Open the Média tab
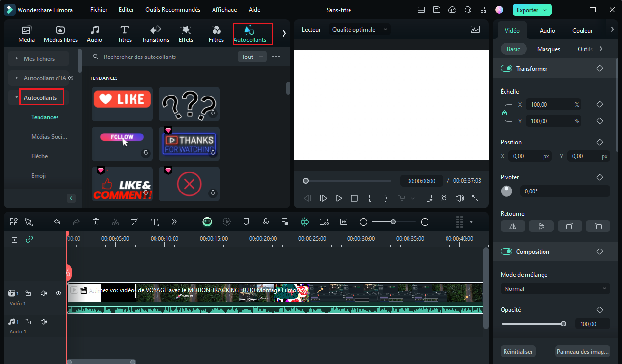Image resolution: width=622 pixels, height=364 pixels. 26,34
